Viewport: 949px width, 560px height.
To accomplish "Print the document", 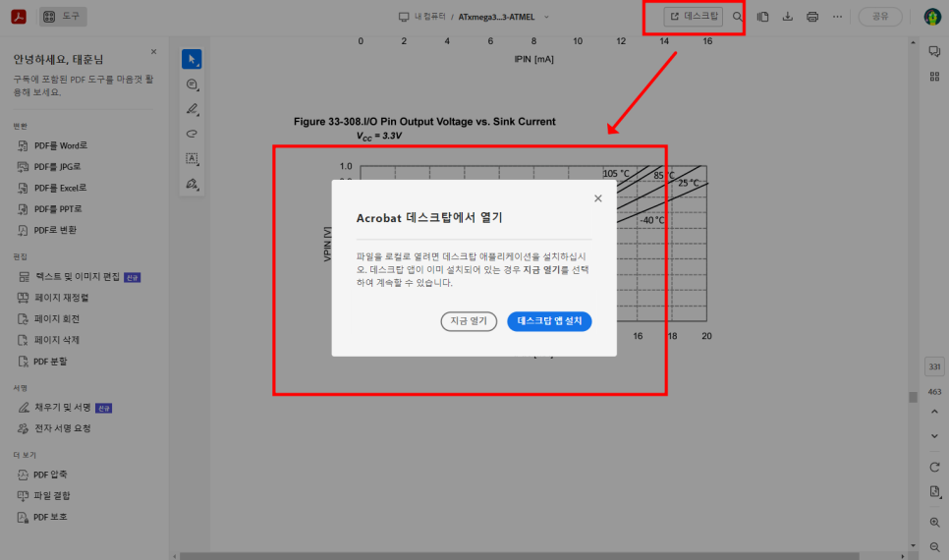I will [x=812, y=17].
